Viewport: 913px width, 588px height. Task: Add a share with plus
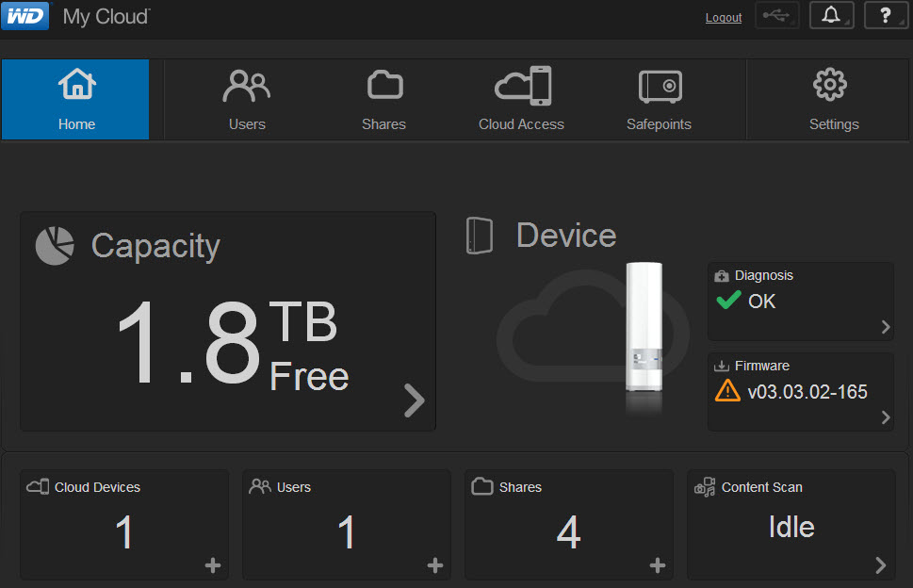point(658,565)
